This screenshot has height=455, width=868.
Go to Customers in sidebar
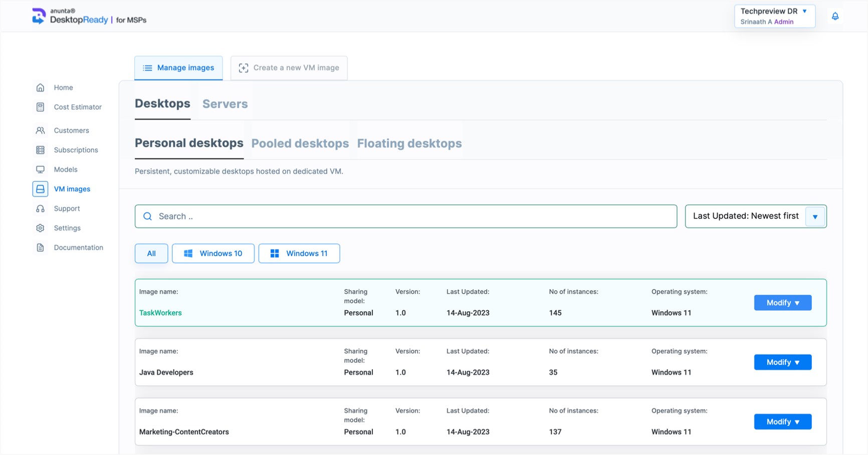(71, 130)
